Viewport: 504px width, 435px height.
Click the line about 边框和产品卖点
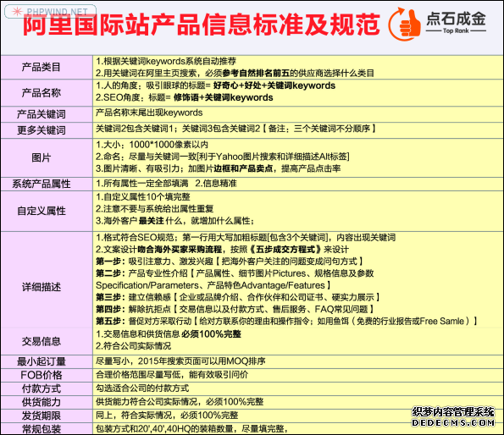pyautogui.click(x=218, y=168)
